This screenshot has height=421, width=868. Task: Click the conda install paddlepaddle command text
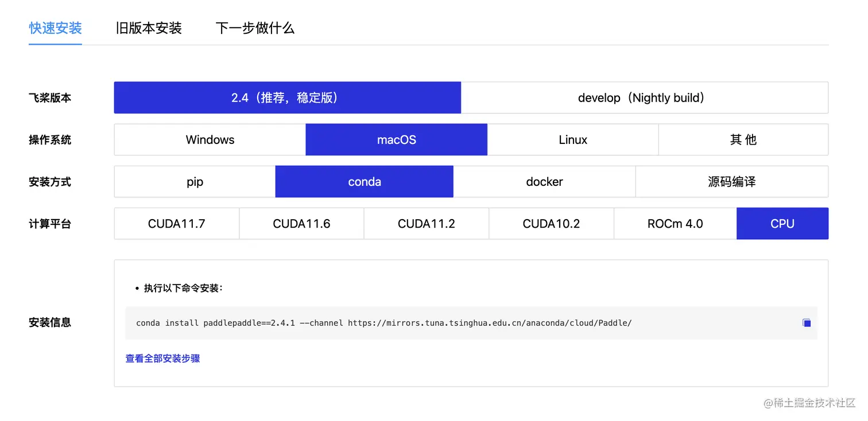383,323
